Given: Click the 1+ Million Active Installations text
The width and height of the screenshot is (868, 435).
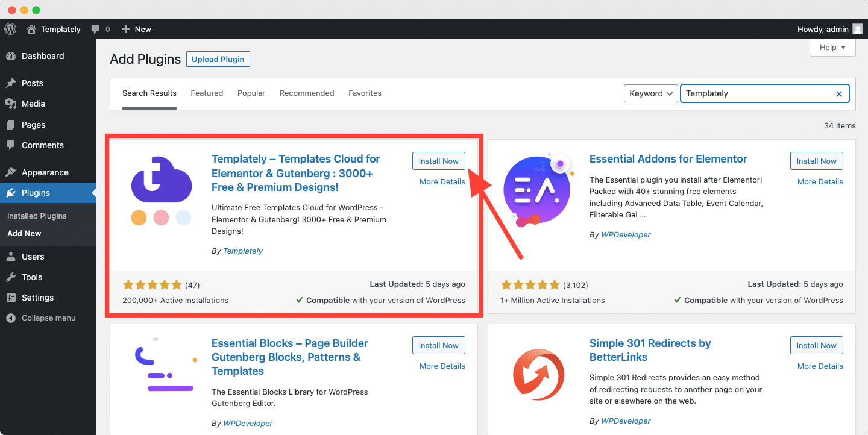Looking at the screenshot, I should [553, 300].
